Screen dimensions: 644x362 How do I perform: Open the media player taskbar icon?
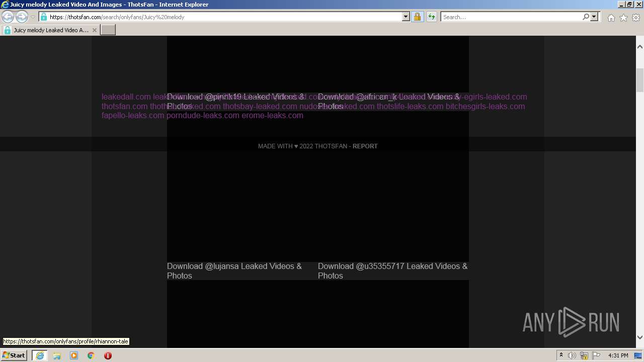click(74, 355)
